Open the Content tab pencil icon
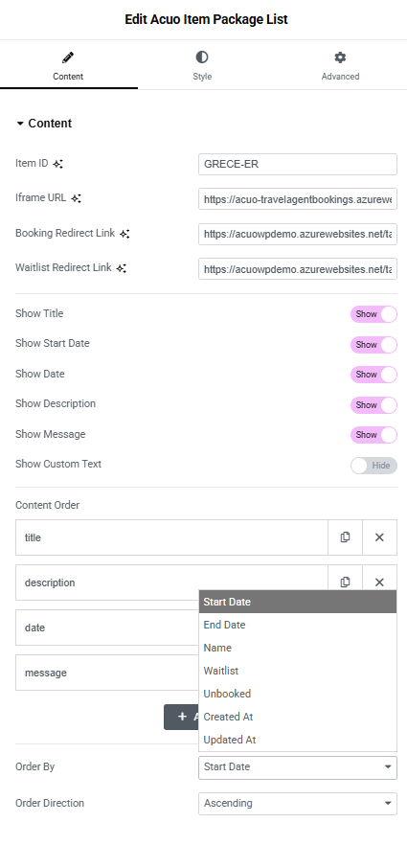This screenshot has width=407, height=868. 68,57
